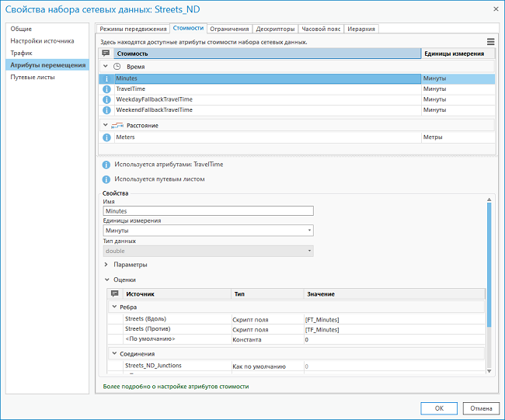The width and height of the screenshot is (505, 420).
Task: Click info icon beside WeekdayFallbackTravelTime row
Action: pyautogui.click(x=106, y=99)
